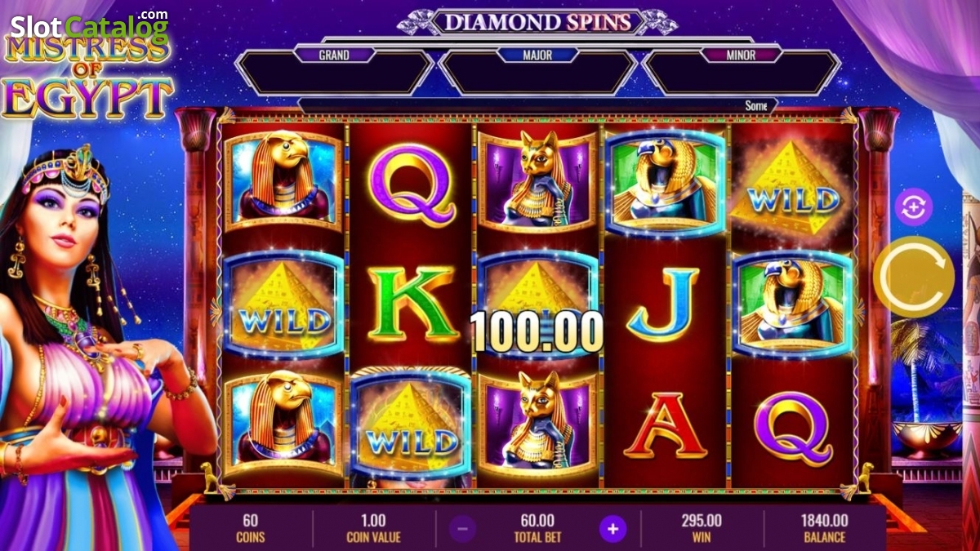The height and width of the screenshot is (551, 980).
Task: Click the purple Q symbol atop reel two
Action: pyautogui.click(x=412, y=185)
